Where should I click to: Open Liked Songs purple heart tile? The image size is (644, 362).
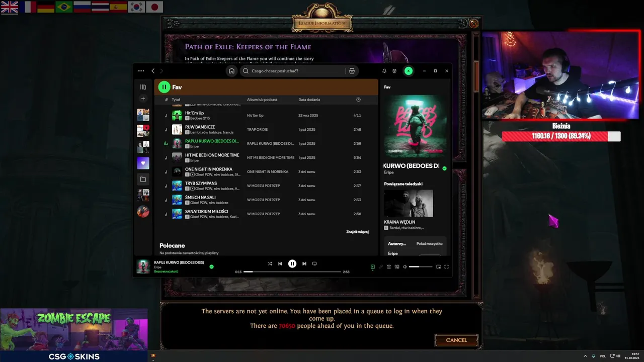(x=143, y=163)
